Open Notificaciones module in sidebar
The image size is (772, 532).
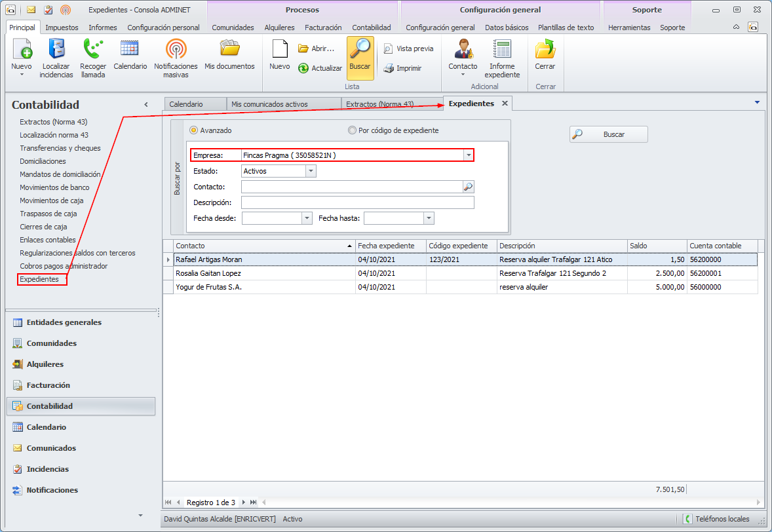pos(81,489)
